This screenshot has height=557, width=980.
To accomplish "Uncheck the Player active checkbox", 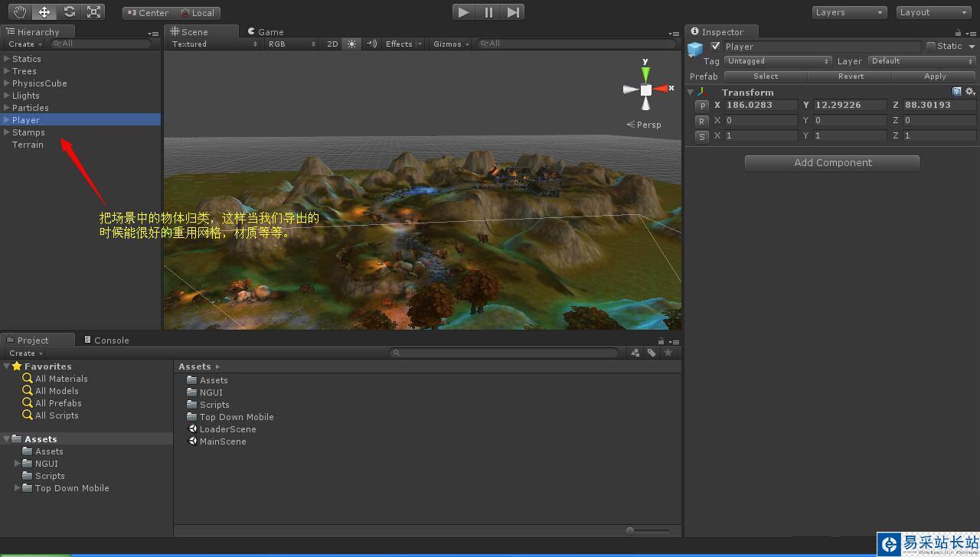I will coord(716,46).
